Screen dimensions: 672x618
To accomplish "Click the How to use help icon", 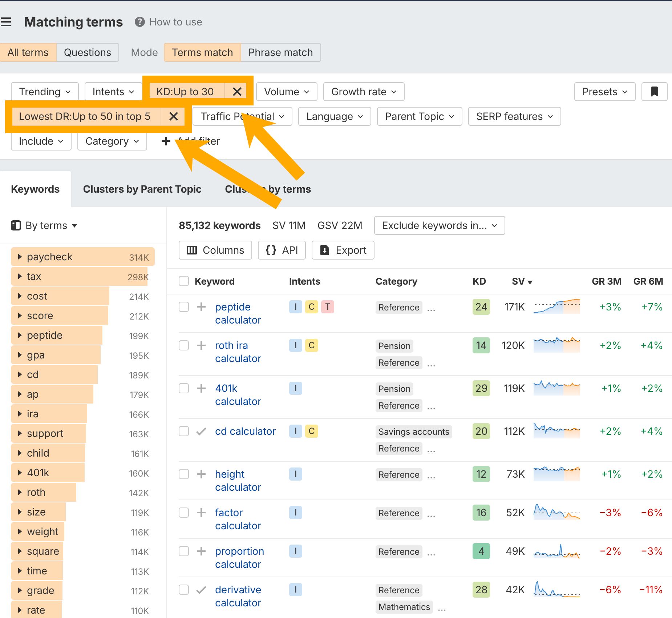I will (x=139, y=22).
